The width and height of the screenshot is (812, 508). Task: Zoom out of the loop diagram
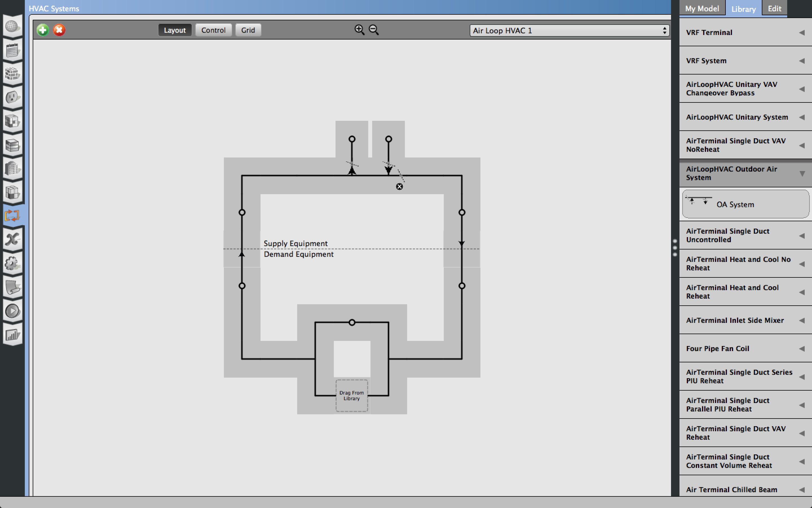(x=374, y=30)
